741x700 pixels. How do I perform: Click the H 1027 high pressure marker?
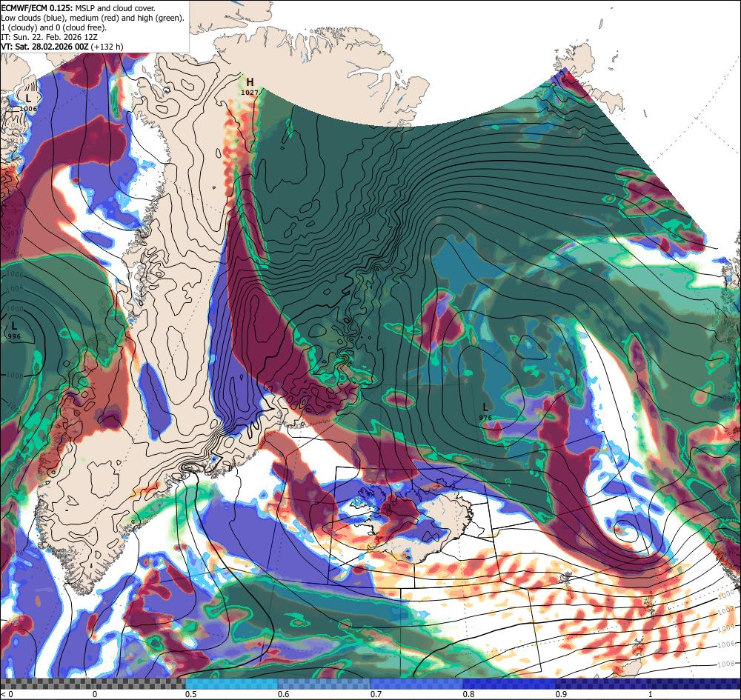[250, 87]
